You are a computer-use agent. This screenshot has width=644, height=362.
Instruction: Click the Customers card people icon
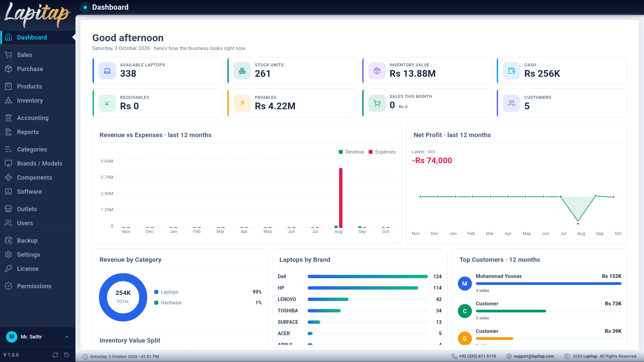[x=512, y=103]
